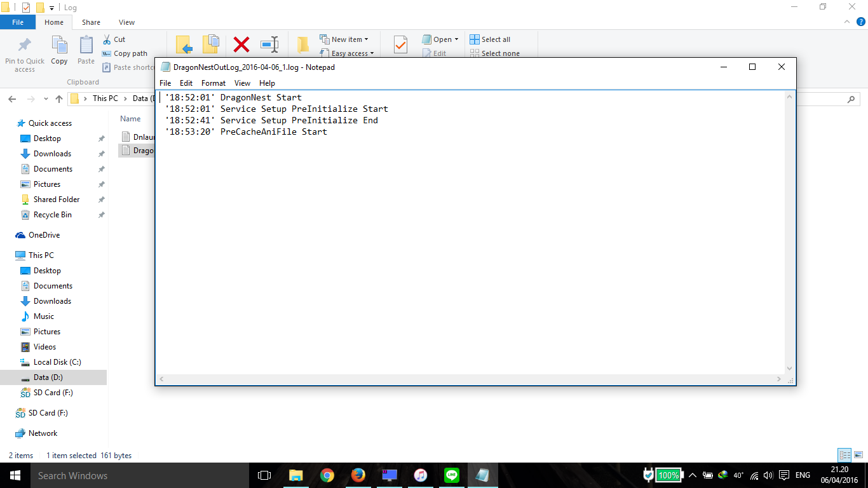This screenshot has height=488, width=868.
Task: Open the Windows Start button
Action: [x=15, y=475]
